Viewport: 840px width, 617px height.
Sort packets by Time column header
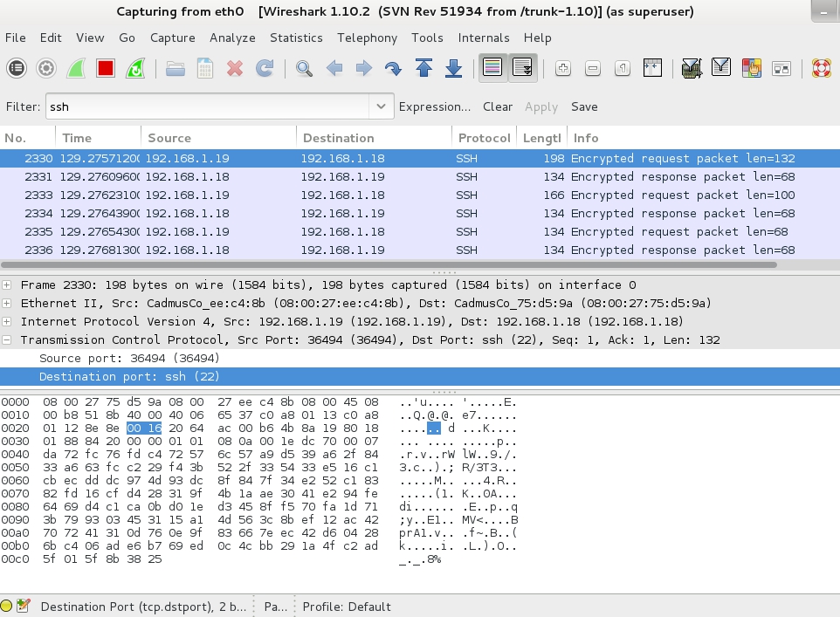tap(98, 138)
